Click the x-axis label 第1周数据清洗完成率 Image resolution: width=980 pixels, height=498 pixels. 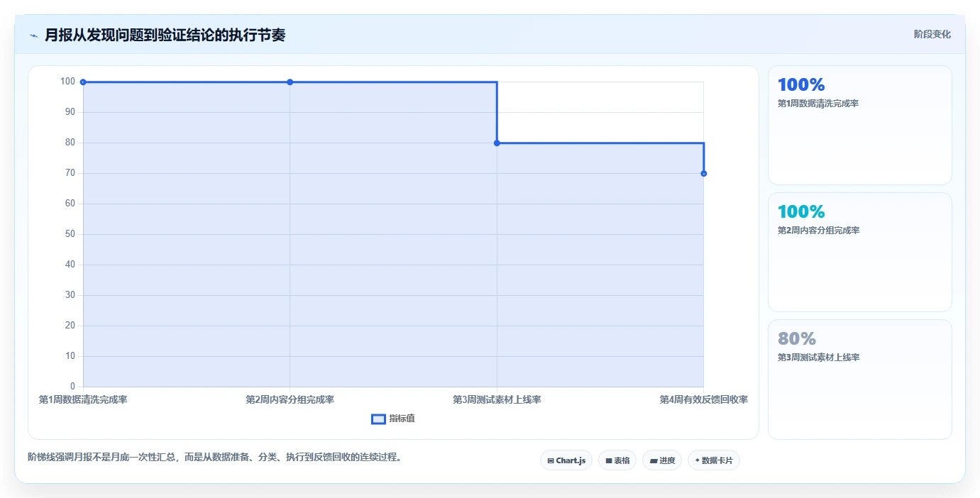83,400
